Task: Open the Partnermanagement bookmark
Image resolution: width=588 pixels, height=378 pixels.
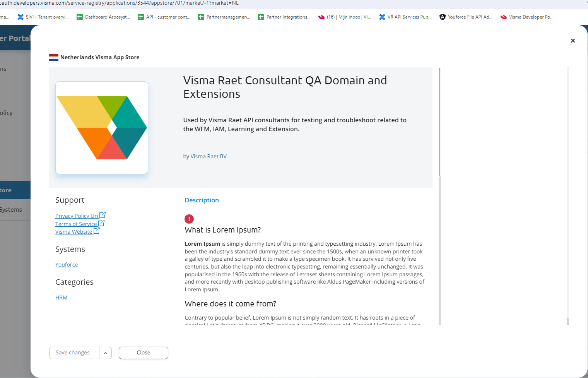Action: tap(224, 17)
